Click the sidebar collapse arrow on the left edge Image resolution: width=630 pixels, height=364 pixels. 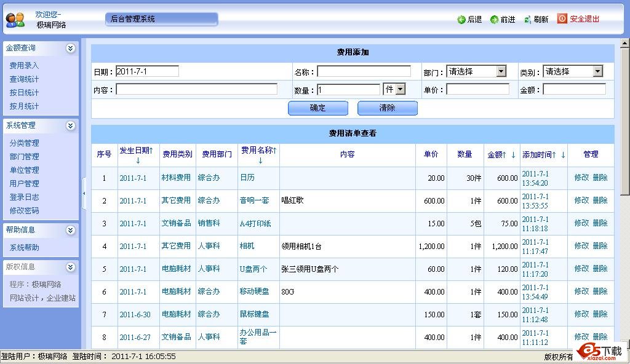[x=84, y=192]
